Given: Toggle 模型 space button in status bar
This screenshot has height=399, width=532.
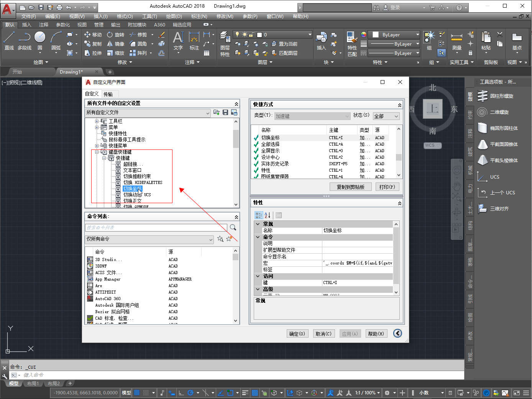Looking at the screenshot, I should 126,392.
